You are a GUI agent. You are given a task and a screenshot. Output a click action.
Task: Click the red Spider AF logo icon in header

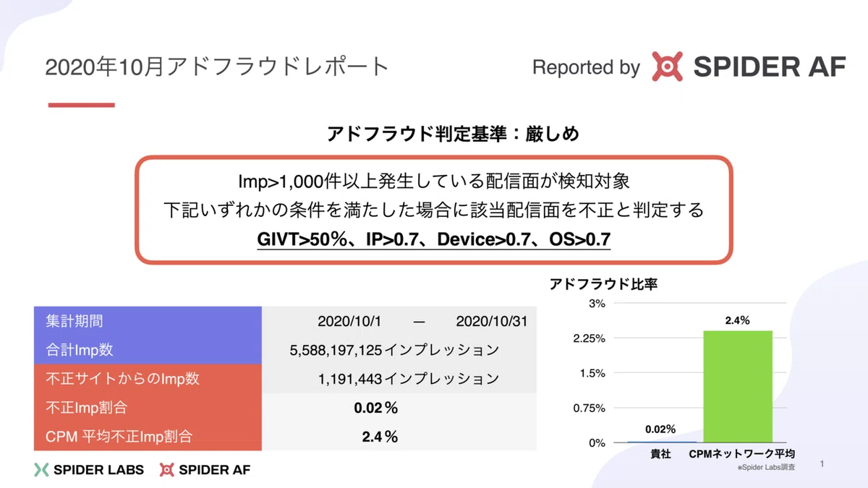(666, 67)
